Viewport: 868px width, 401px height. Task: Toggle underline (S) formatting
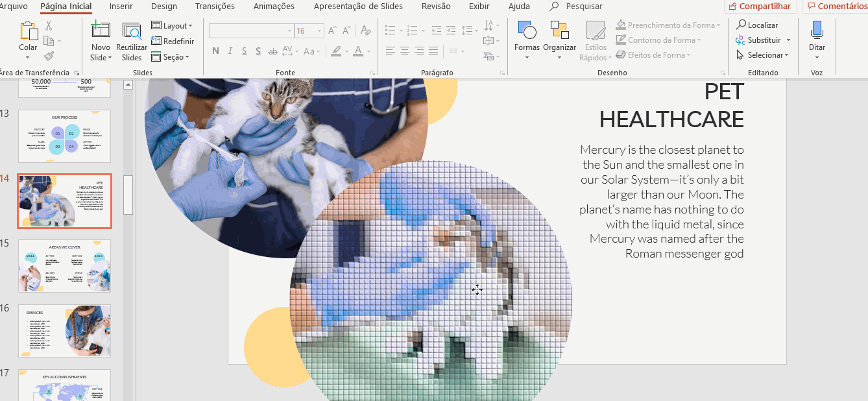click(245, 51)
